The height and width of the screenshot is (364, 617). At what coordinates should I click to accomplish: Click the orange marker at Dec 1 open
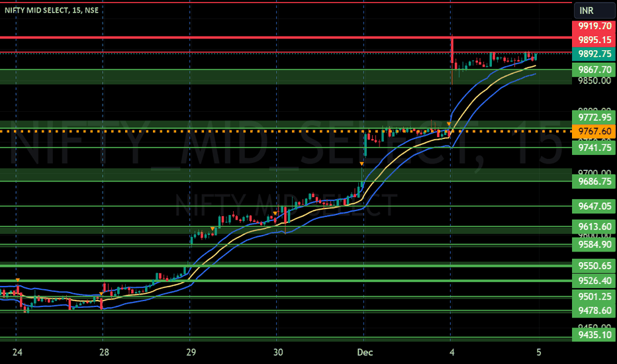click(x=361, y=163)
